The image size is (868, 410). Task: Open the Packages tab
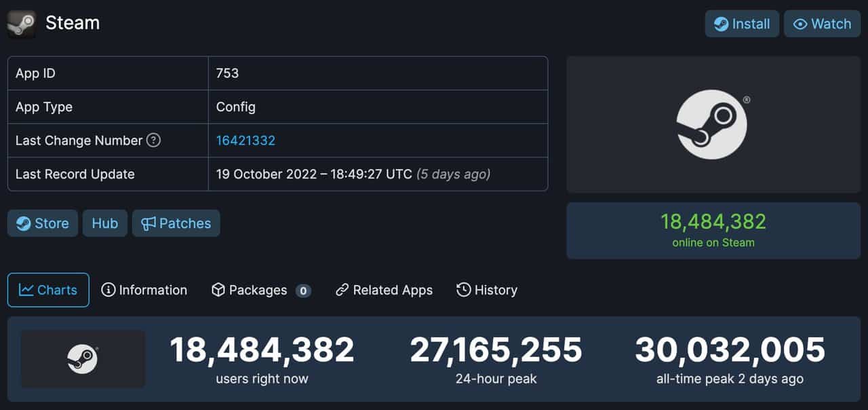(260, 290)
